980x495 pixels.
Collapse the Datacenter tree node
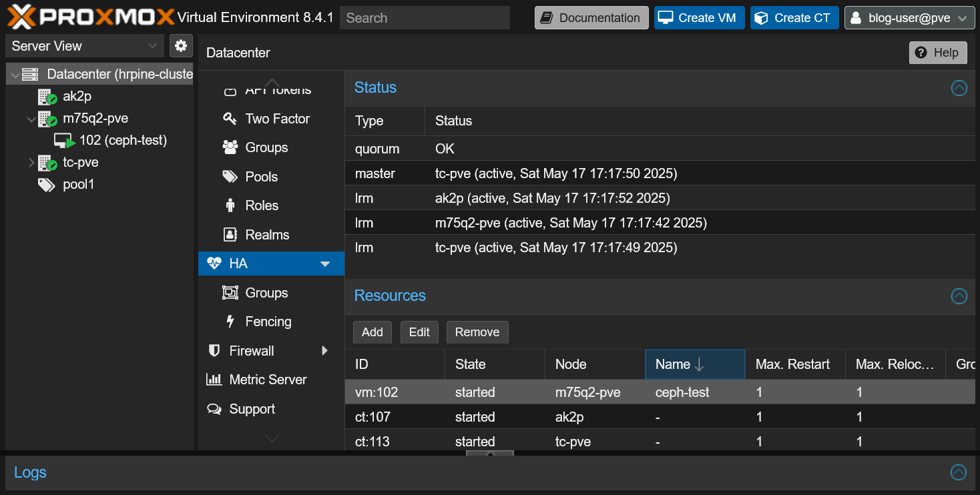coord(15,75)
